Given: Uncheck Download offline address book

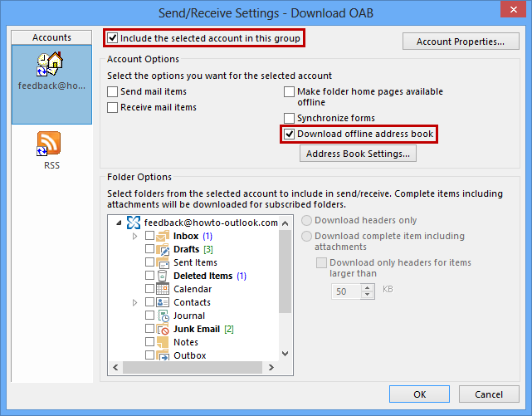Looking at the screenshot, I should (289, 134).
